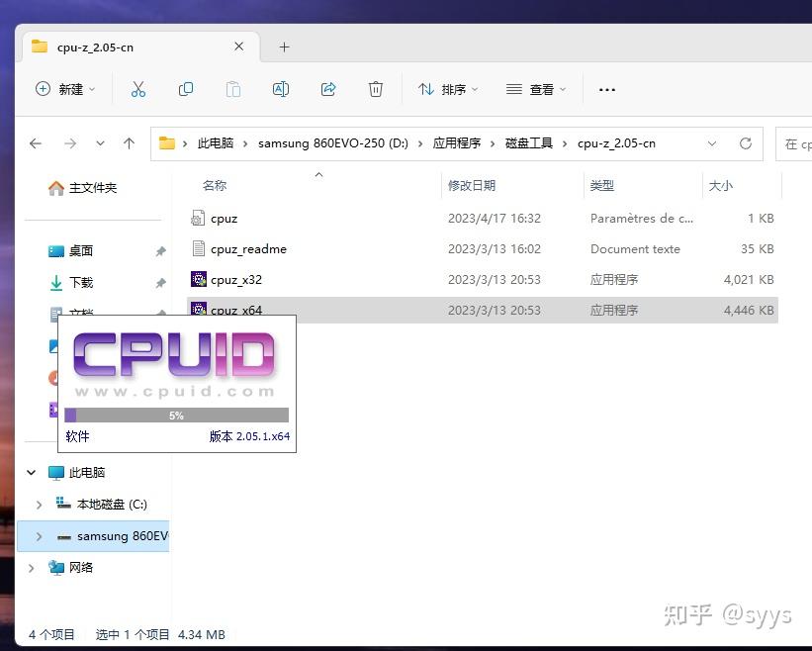812x651 pixels.
Task: Click the Delete trash icon
Action: coord(376,90)
